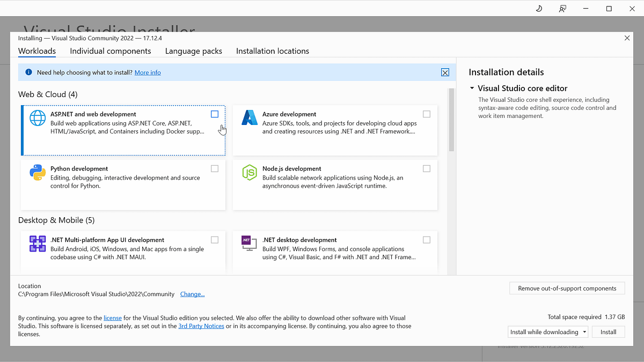Check the Python development workload
Image resolution: width=644 pixels, height=362 pixels.
tap(215, 168)
